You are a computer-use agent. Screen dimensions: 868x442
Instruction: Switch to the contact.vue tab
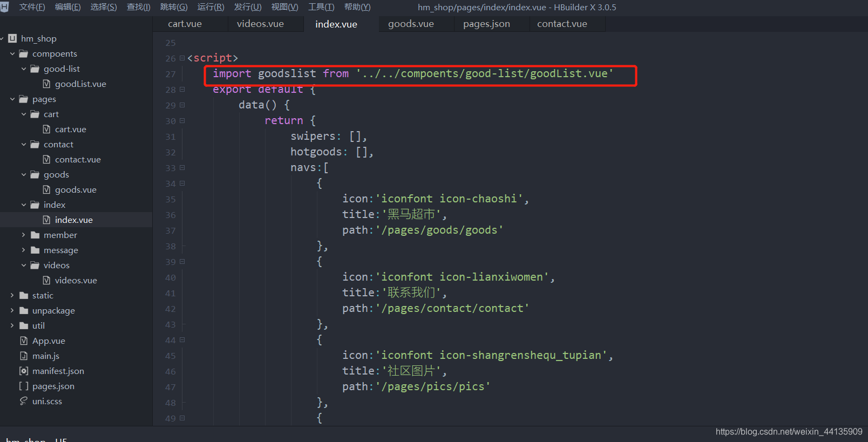point(562,24)
